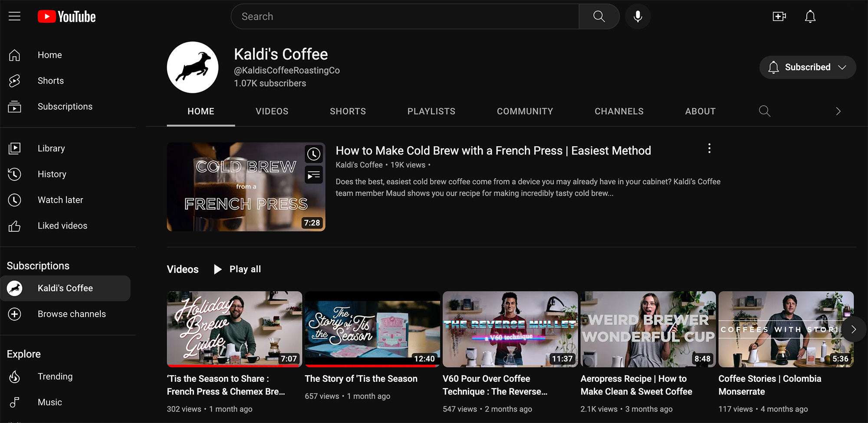Switch to the COMMUNITY tab
Screen dimensions: 868x423
click(x=525, y=111)
